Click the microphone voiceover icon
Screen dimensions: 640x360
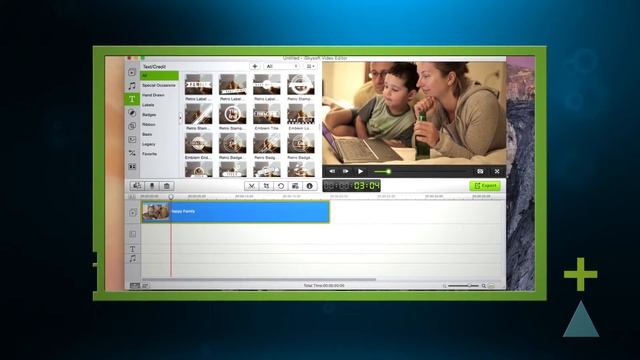tap(152, 186)
